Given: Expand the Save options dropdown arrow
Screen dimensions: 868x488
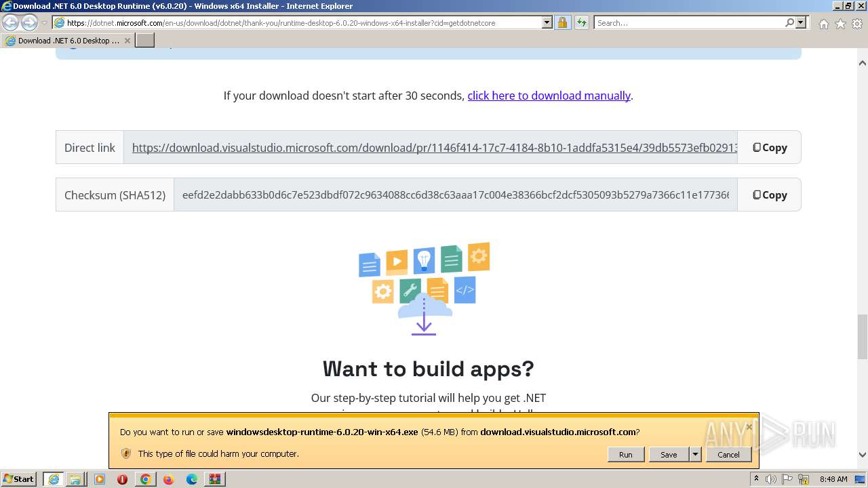Looking at the screenshot, I should [695, 454].
